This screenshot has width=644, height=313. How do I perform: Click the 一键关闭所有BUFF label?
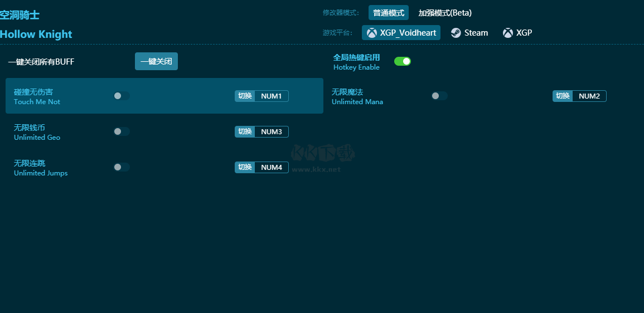click(x=41, y=62)
